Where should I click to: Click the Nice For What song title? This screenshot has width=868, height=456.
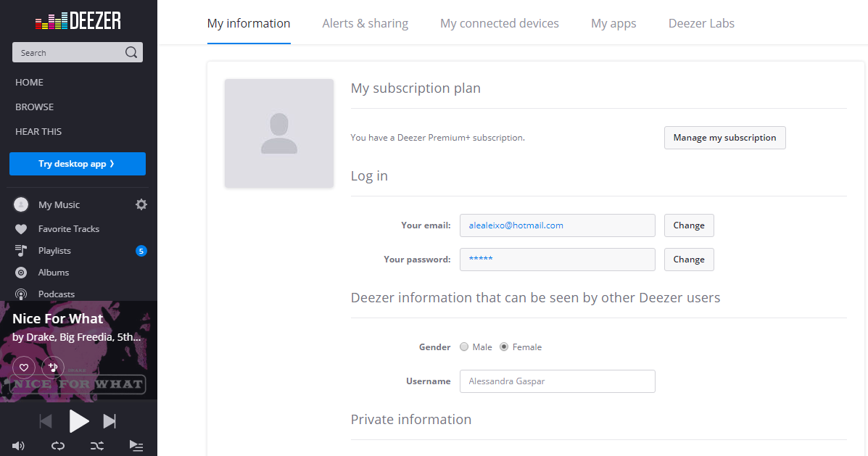pos(57,319)
